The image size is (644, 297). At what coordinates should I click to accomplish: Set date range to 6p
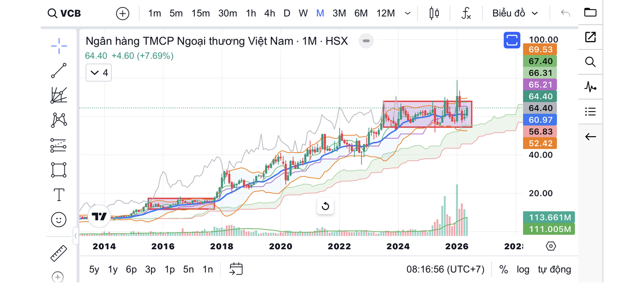[131, 269]
